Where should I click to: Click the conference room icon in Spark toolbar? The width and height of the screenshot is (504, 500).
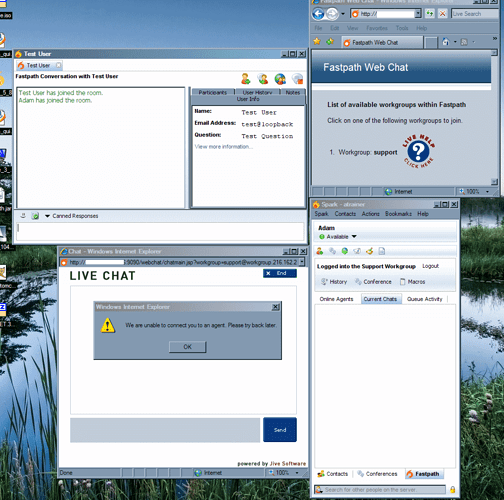click(x=332, y=251)
